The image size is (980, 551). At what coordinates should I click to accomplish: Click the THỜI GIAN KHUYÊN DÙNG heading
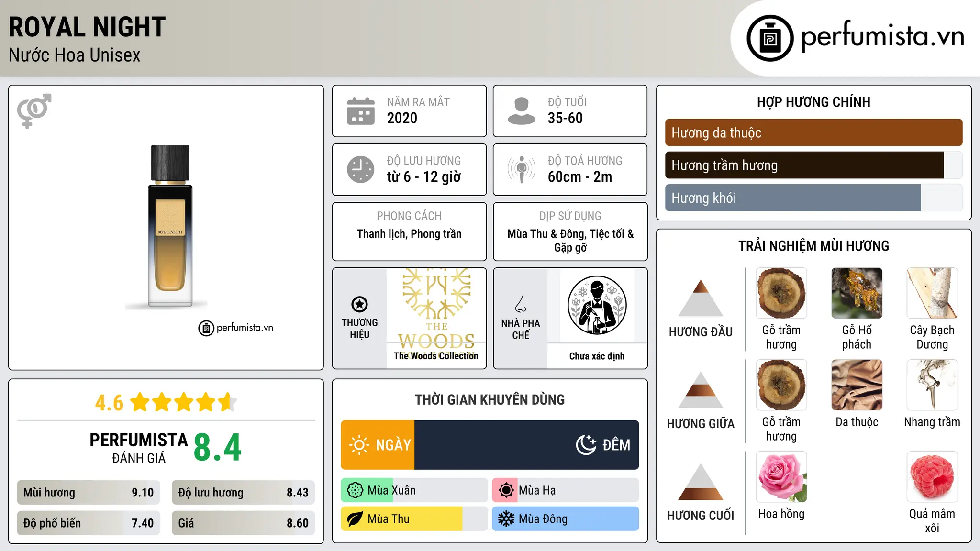tap(490, 400)
